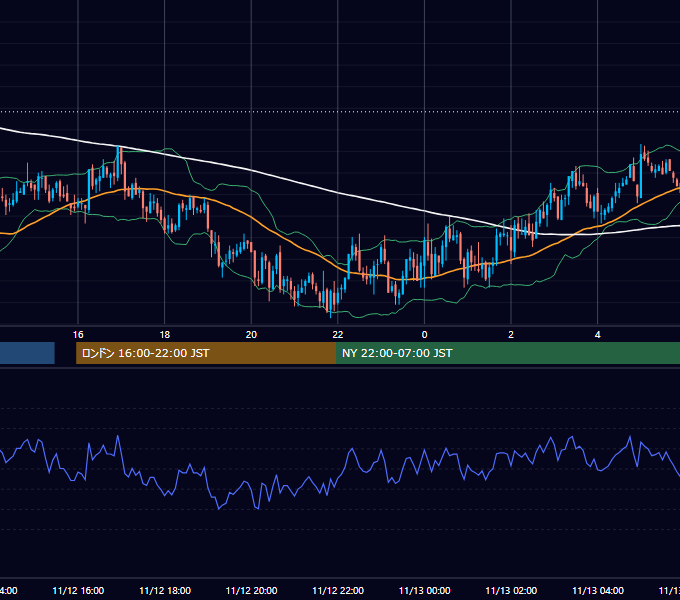Click the 22 hour label on price chart axis
The image size is (680, 600).
point(338,335)
